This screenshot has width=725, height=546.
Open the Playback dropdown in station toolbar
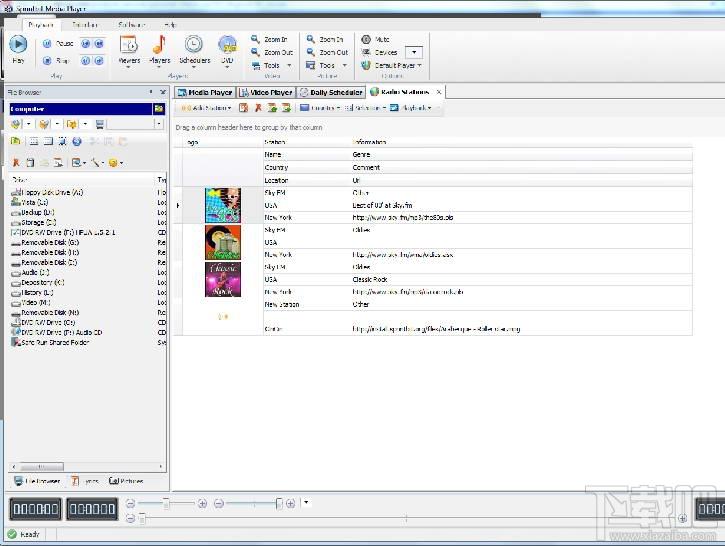pyautogui.click(x=411, y=108)
